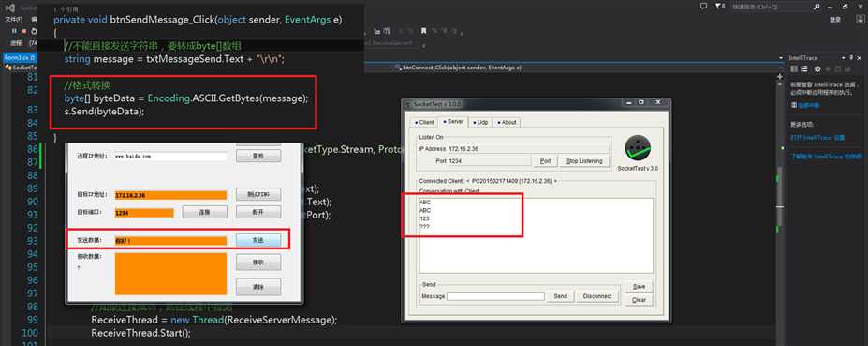Viewport: 868px width, 346px height.
Task: Click the clear button in client form
Action: 257,287
